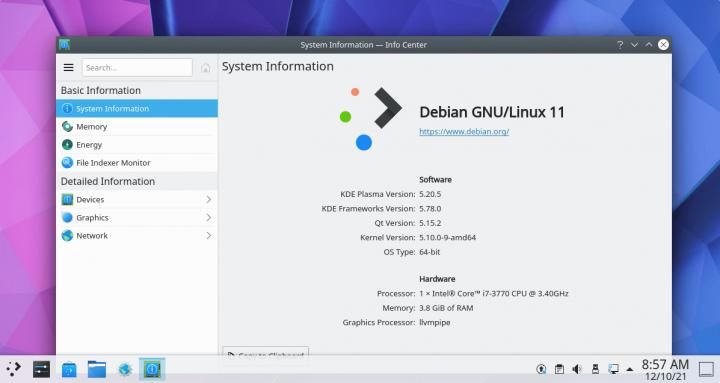Close the Info Center window
The image size is (720, 383).
663,45
